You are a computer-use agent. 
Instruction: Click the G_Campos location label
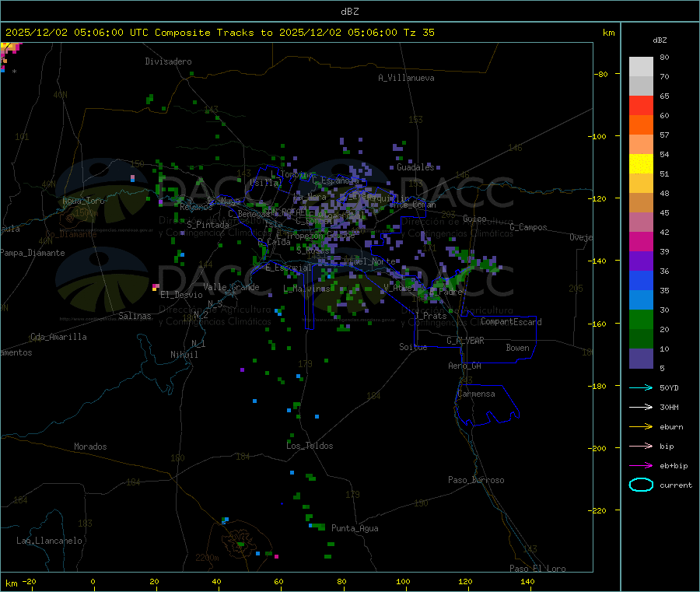[529, 227]
